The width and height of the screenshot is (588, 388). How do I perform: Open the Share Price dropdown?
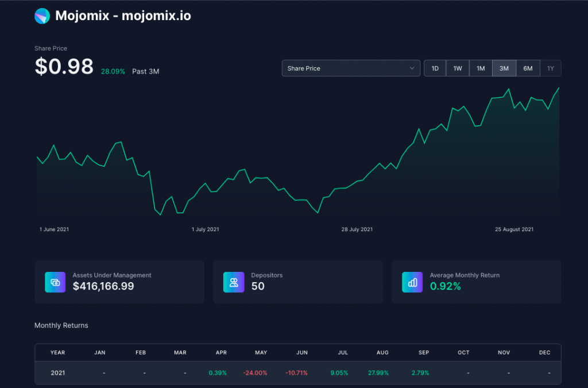pyautogui.click(x=351, y=68)
